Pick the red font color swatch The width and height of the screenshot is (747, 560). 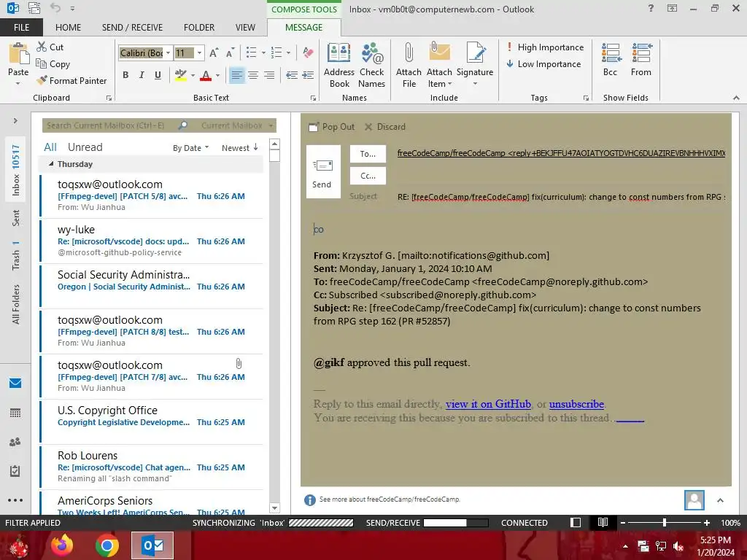(x=206, y=75)
